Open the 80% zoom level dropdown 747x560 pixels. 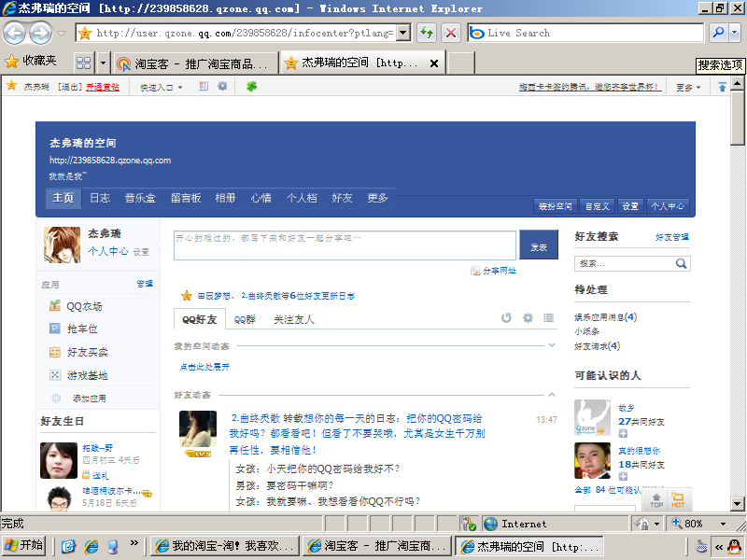(723, 524)
